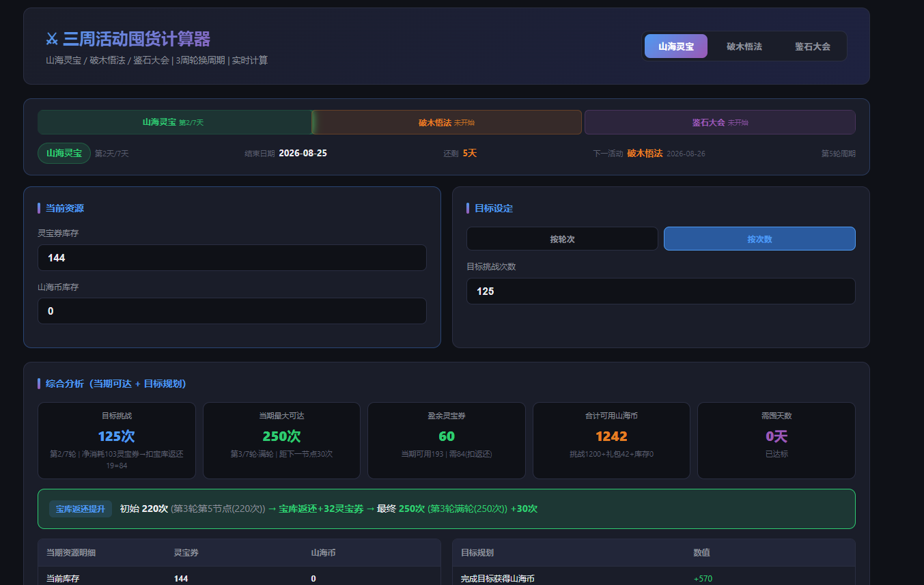Open the 鉴石大会 tab
Image resolution: width=924 pixels, height=585 pixels.
813,46
